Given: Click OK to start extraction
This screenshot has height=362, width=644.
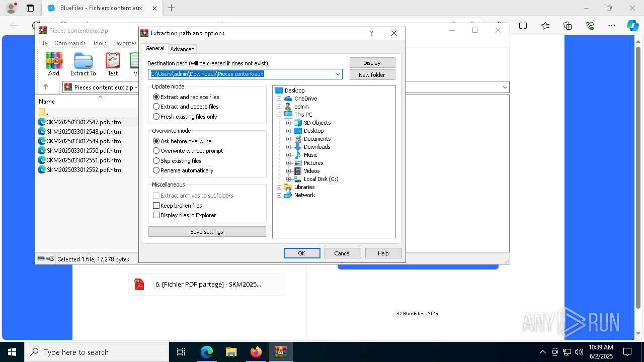Looking at the screenshot, I should (302, 253).
